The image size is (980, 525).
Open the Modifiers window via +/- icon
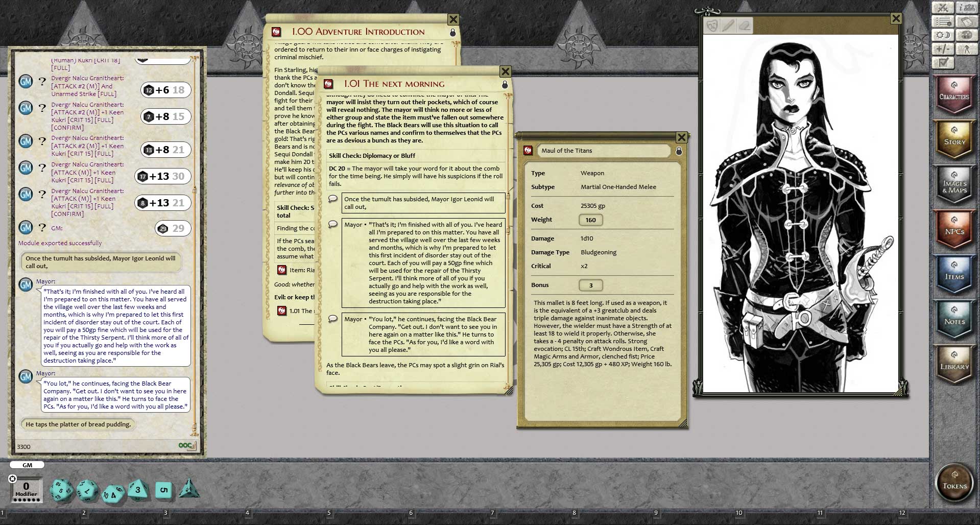coord(943,49)
